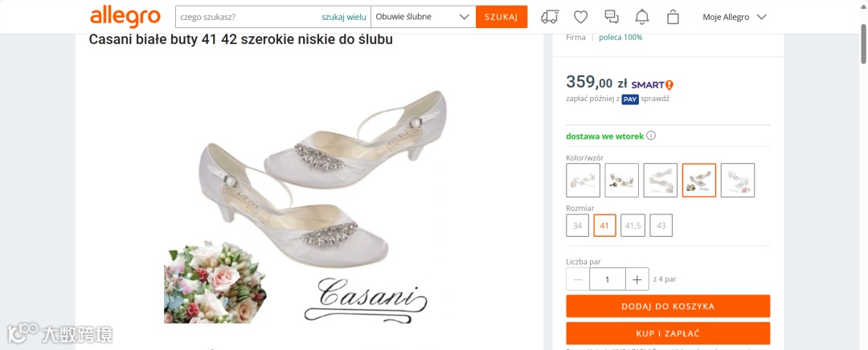Viewport: 868px width, 350px height.
Task: Select the first color variant swatch
Action: (x=583, y=181)
